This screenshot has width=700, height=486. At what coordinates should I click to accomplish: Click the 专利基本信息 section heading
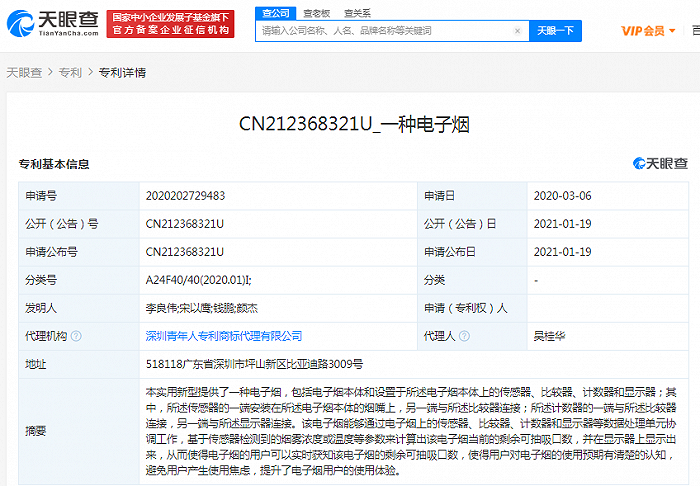coord(54,164)
